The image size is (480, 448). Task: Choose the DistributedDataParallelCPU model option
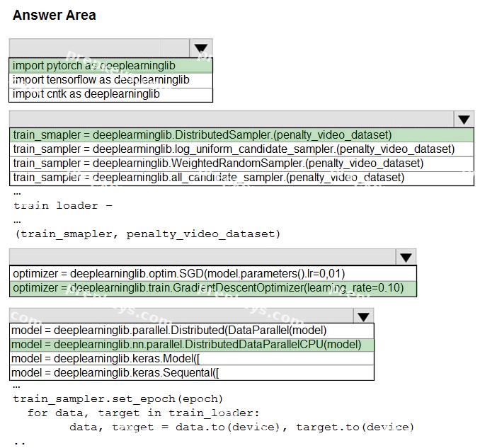click(x=192, y=345)
